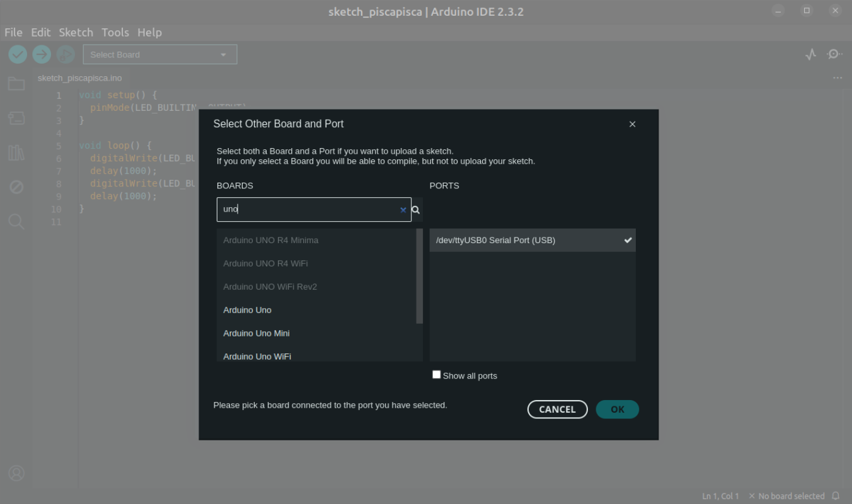Click the X beside No board selected
Screen dimensions: 852x504
(x=752, y=496)
